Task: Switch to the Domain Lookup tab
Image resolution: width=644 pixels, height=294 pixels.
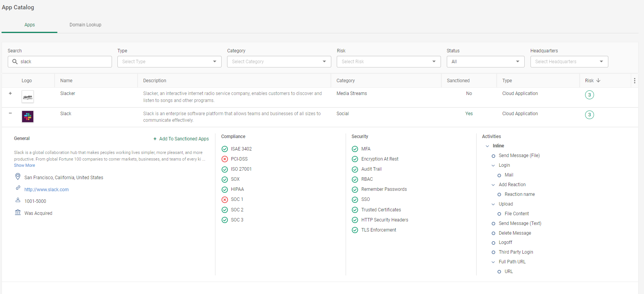Action: click(85, 25)
